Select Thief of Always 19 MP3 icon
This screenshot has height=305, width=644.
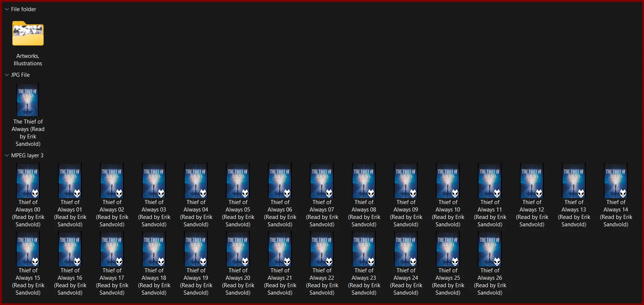click(196, 249)
